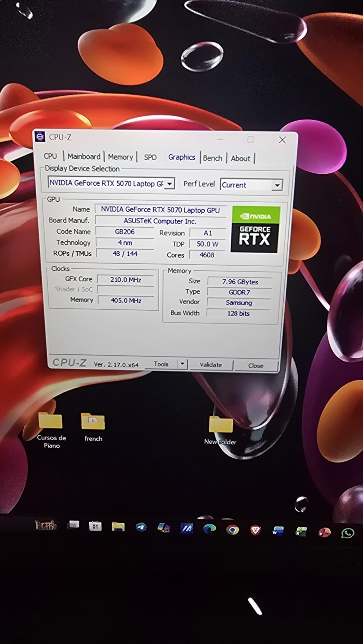Click the GPU Name field value
Screen dimensions: 363x644
[160, 210]
